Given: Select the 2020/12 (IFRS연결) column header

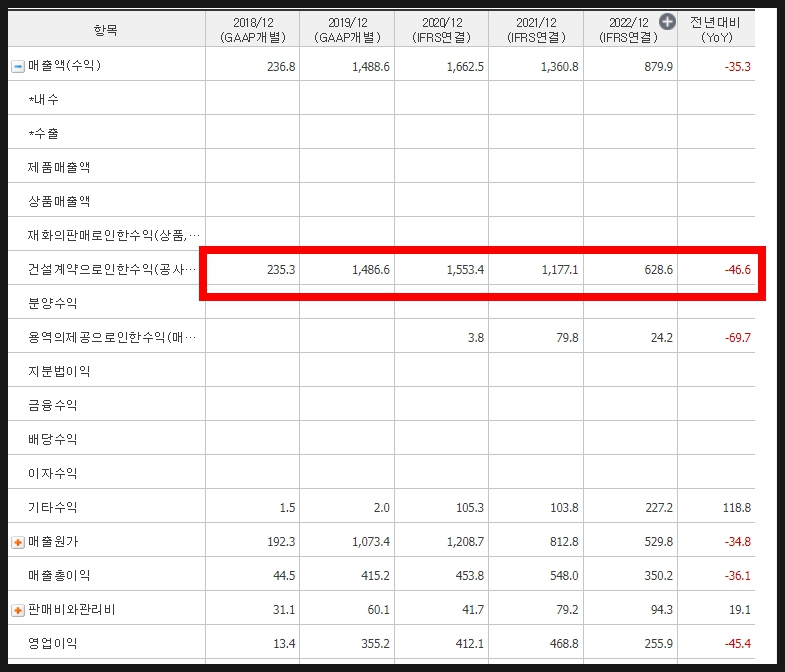Looking at the screenshot, I should click(442, 30).
